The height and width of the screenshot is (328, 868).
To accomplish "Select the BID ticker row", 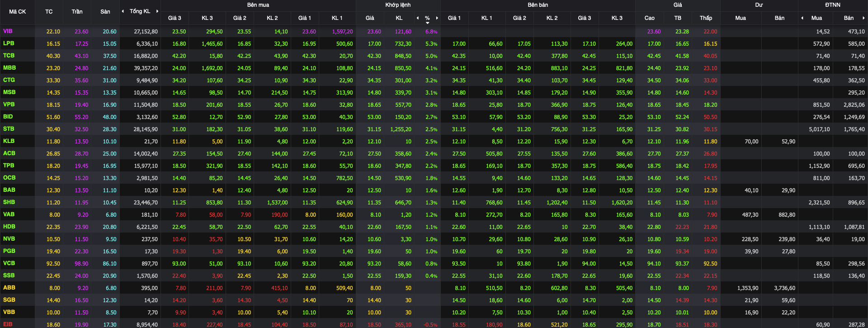I will tap(8, 117).
